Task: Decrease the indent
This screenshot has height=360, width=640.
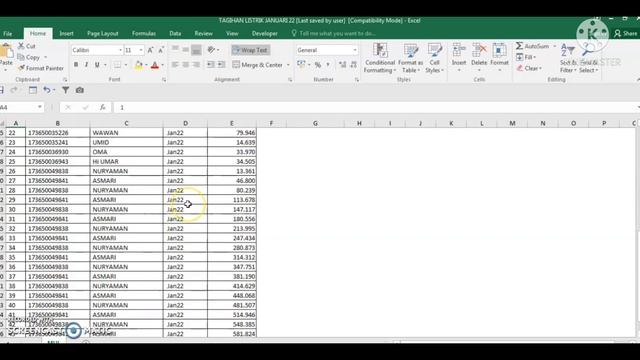Action: tap(211, 64)
